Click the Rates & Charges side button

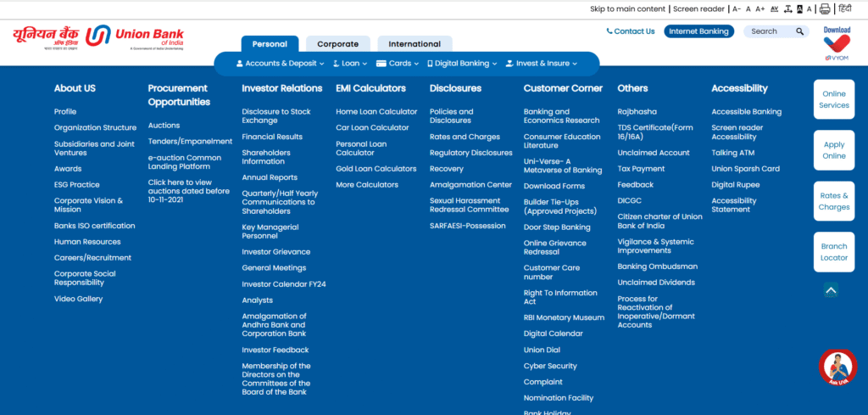click(834, 201)
